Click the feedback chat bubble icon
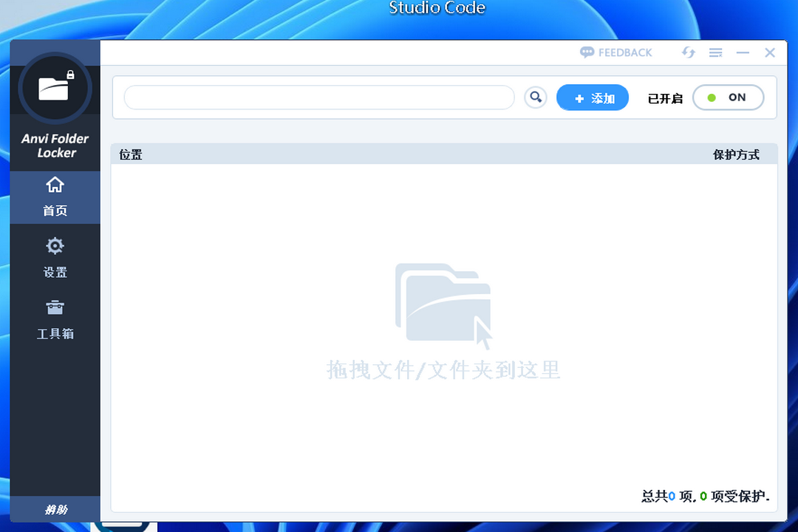798x532 pixels. coord(587,52)
